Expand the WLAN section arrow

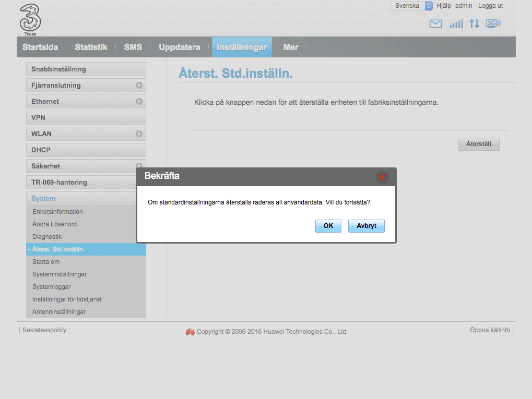click(x=139, y=134)
